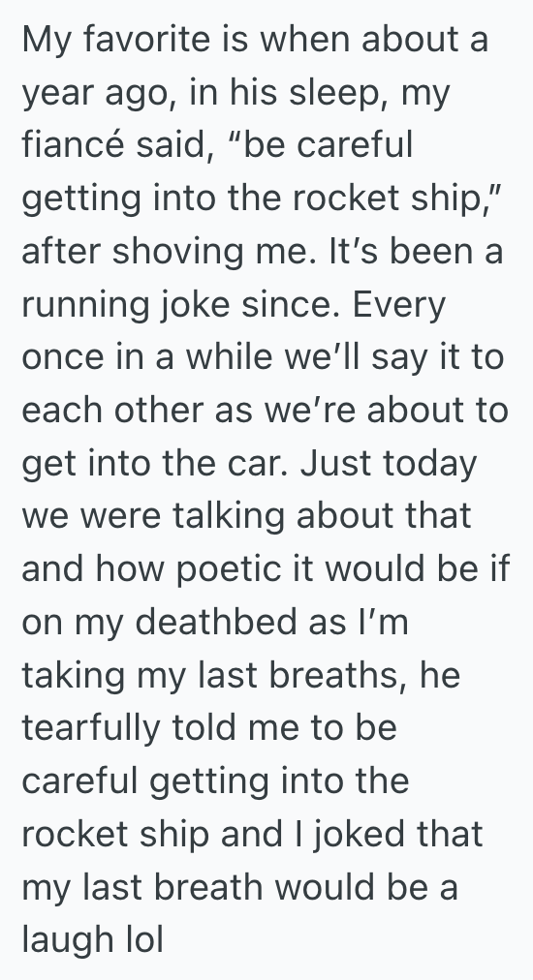The width and height of the screenshot is (533, 980).
Task: Click the phrase "Just today"
Action: coord(389,465)
